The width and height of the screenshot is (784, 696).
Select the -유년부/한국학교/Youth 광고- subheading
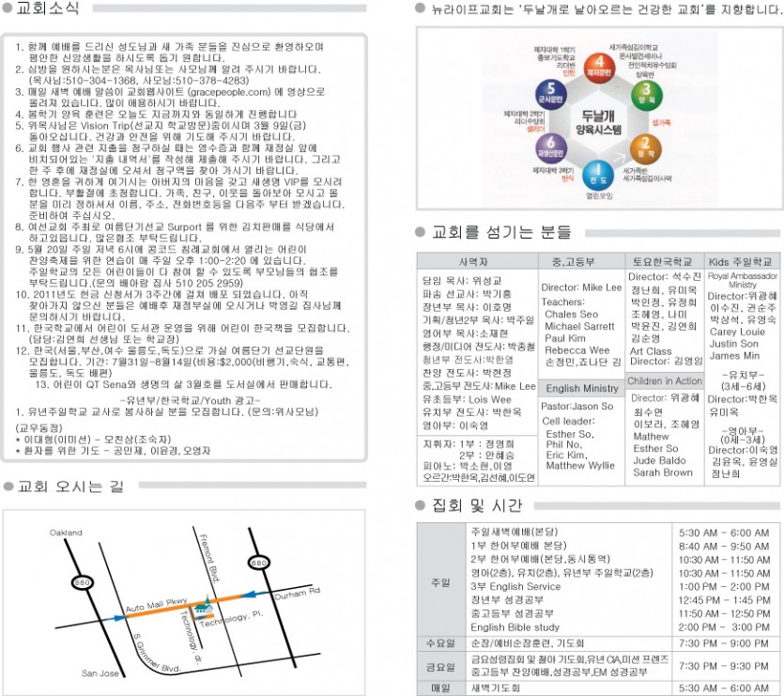[190, 400]
